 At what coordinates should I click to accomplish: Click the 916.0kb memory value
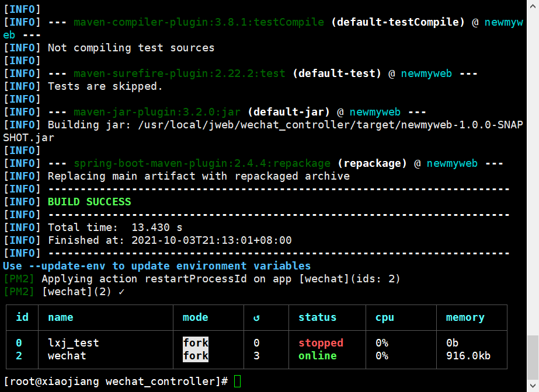click(465, 356)
